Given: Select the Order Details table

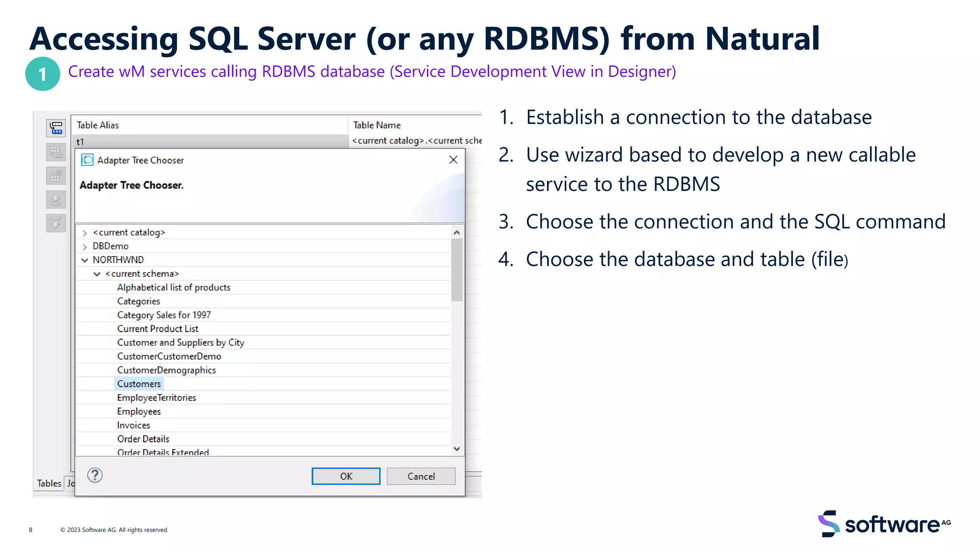Looking at the screenshot, I should (x=144, y=439).
